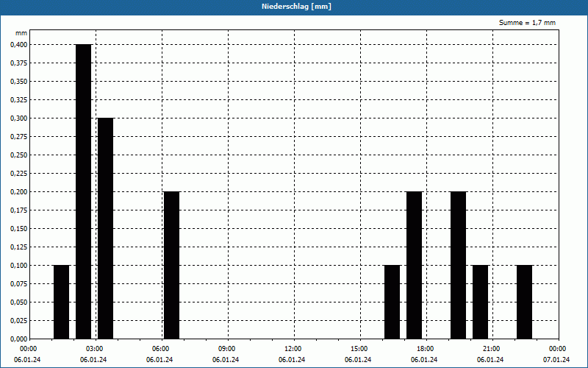Click the 18:00 time label on the x-axis

click(x=426, y=349)
